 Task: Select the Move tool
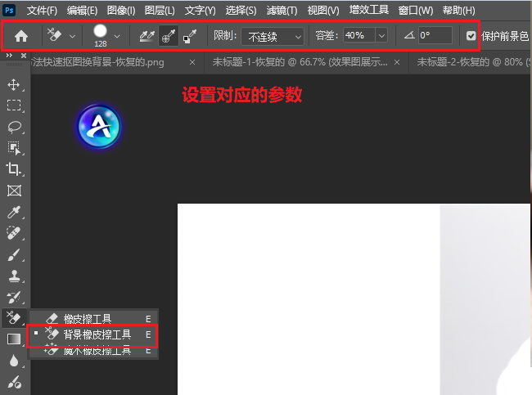[x=14, y=84]
